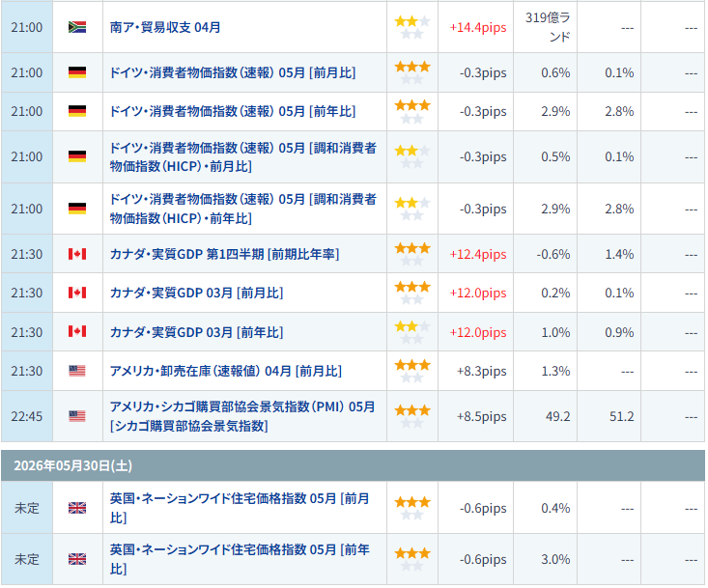Click the South Africa flag icon
708x588 pixels.
77,27
